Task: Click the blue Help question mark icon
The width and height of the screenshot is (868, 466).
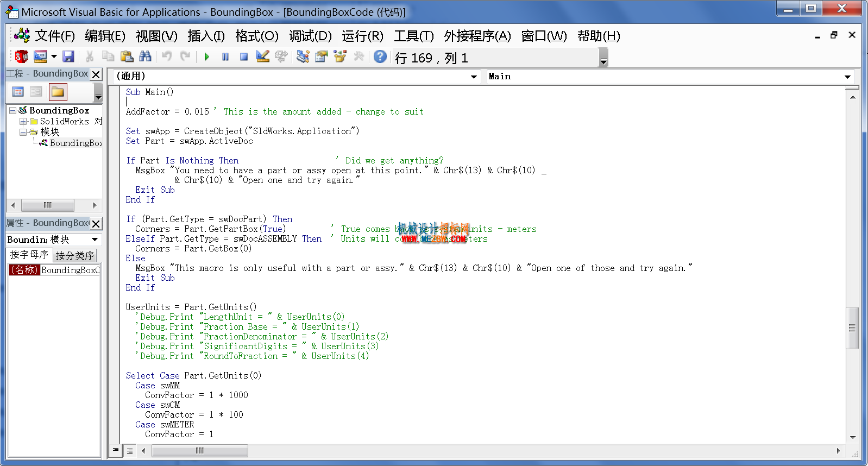Action: [380, 56]
